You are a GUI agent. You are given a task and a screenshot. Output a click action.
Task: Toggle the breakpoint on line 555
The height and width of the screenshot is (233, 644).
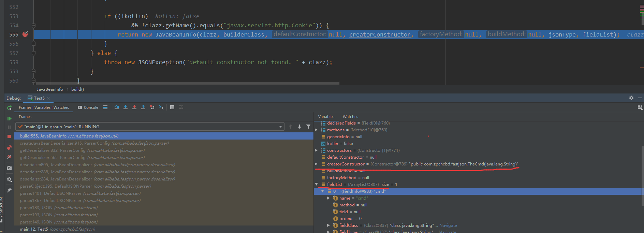pos(25,34)
